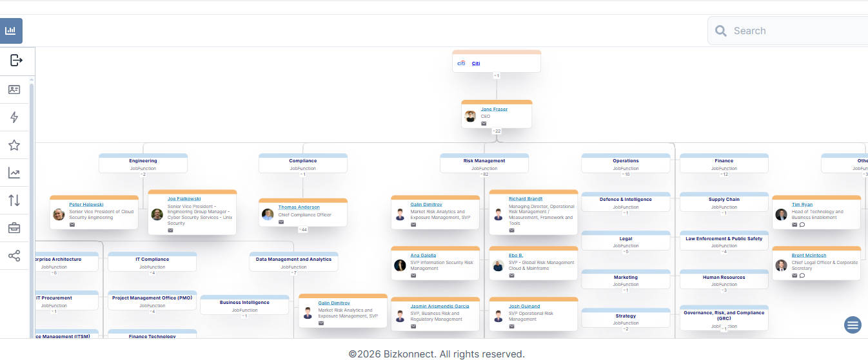Select the Defence & Intelligence node title
The image size is (868, 360).
pyautogui.click(x=626, y=200)
